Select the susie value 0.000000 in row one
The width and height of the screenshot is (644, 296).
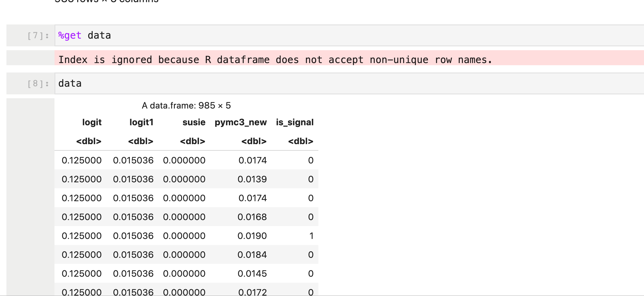point(184,160)
